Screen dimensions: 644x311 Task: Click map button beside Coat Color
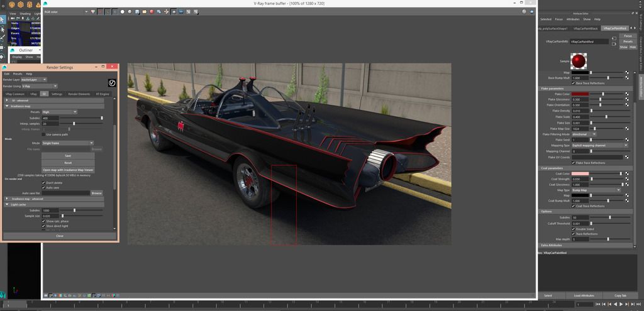point(627,173)
